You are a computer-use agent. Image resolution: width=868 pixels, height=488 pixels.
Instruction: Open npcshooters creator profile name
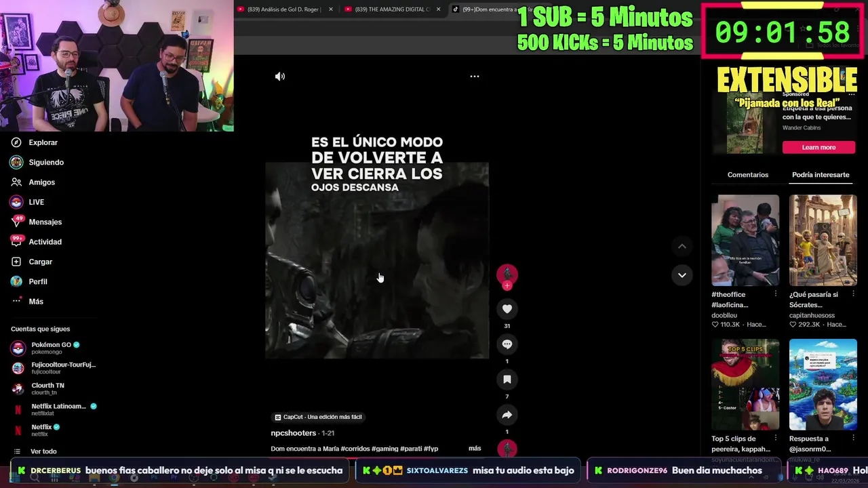tap(294, 433)
